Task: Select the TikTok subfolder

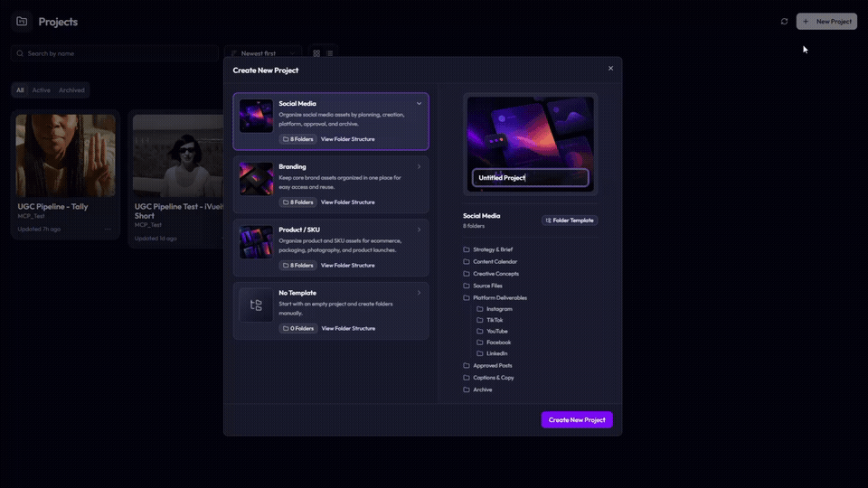Action: click(x=490, y=320)
